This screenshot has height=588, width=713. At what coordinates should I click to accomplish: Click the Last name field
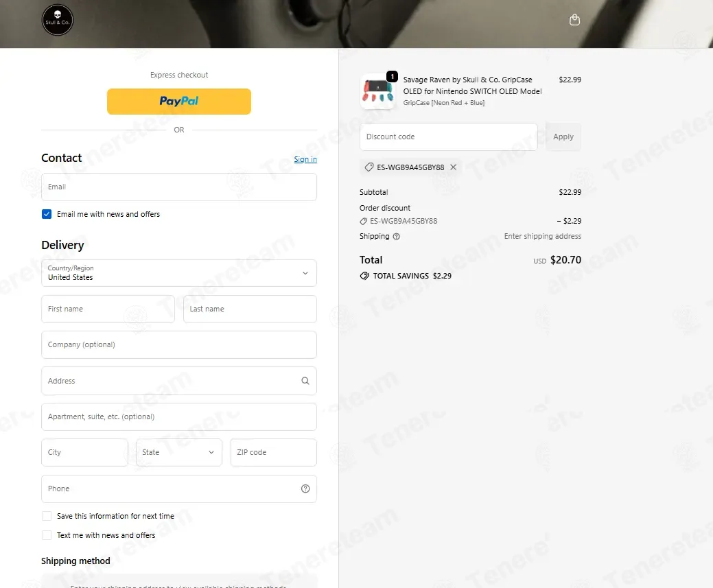[250, 309]
